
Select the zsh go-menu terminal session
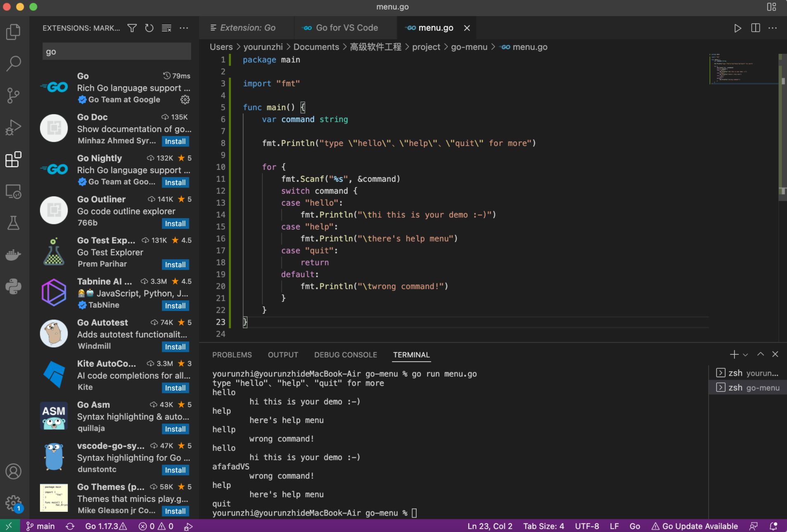pos(747,387)
